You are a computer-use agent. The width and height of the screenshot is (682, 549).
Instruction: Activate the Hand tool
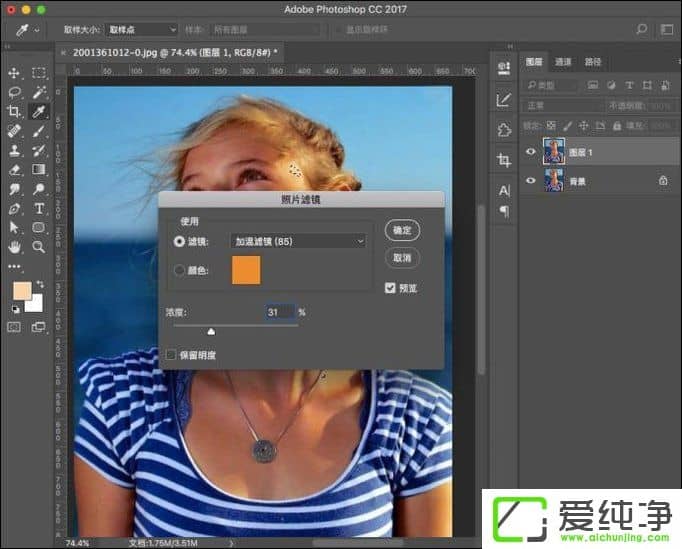tap(14, 246)
